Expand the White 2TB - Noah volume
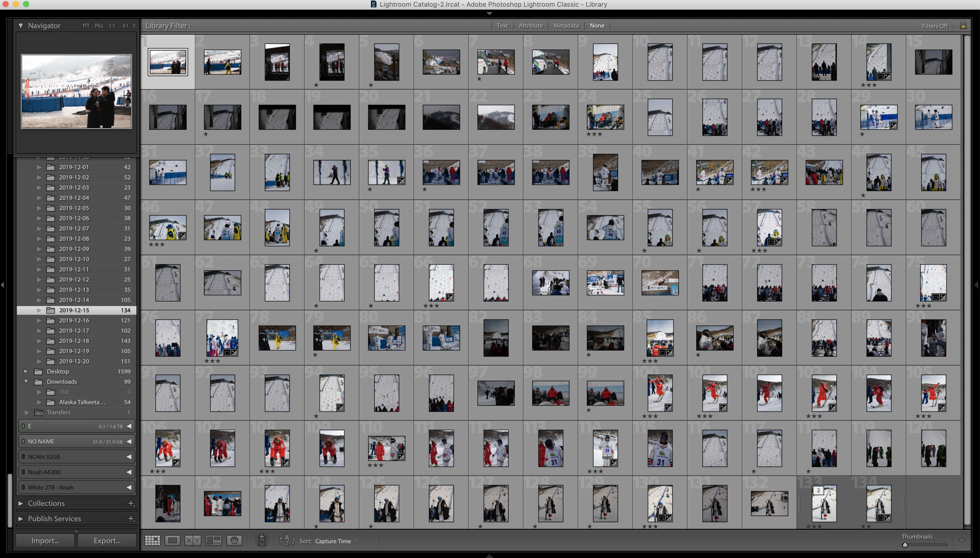The width and height of the screenshot is (980, 558). coord(129,487)
